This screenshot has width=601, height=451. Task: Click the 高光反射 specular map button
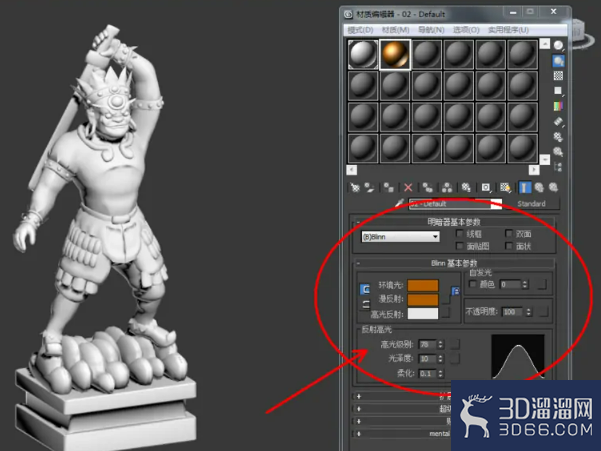pyautogui.click(x=445, y=313)
